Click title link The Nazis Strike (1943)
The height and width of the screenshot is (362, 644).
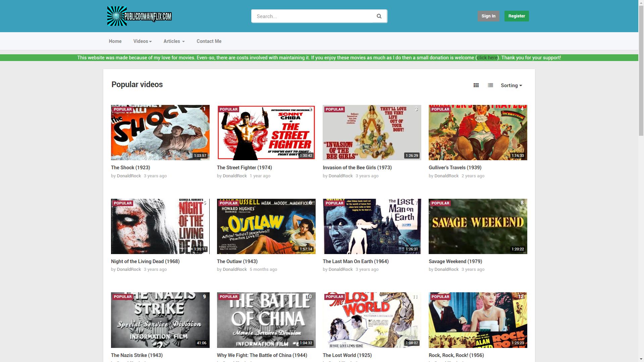click(x=137, y=355)
